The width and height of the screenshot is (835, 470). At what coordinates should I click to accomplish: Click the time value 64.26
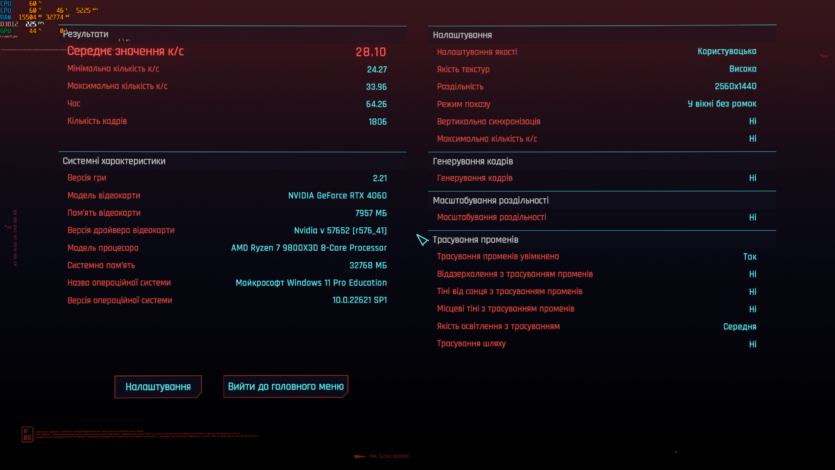pos(376,104)
